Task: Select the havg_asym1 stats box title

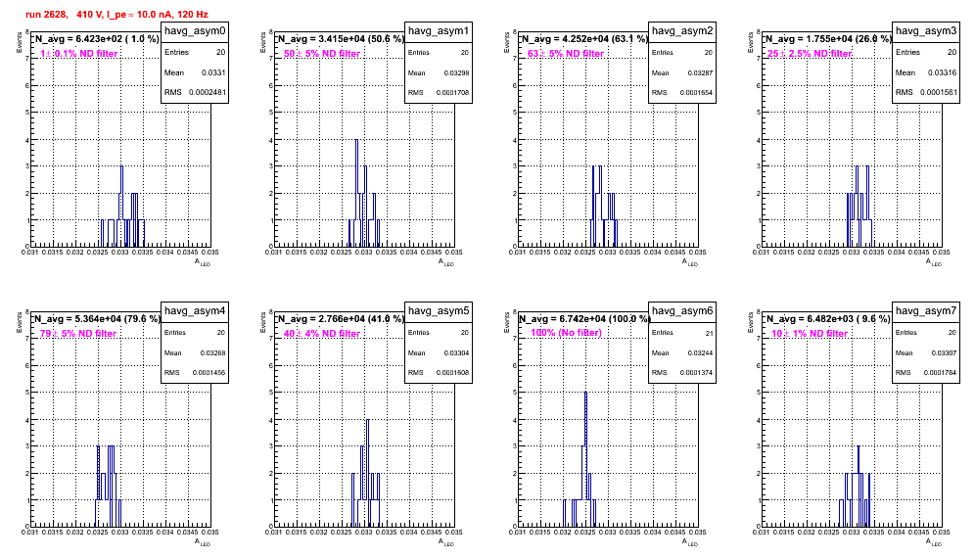Action: 439,31
